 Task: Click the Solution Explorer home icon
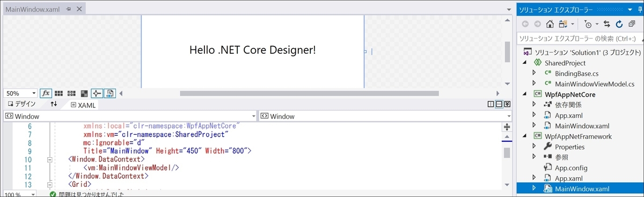coord(550,24)
